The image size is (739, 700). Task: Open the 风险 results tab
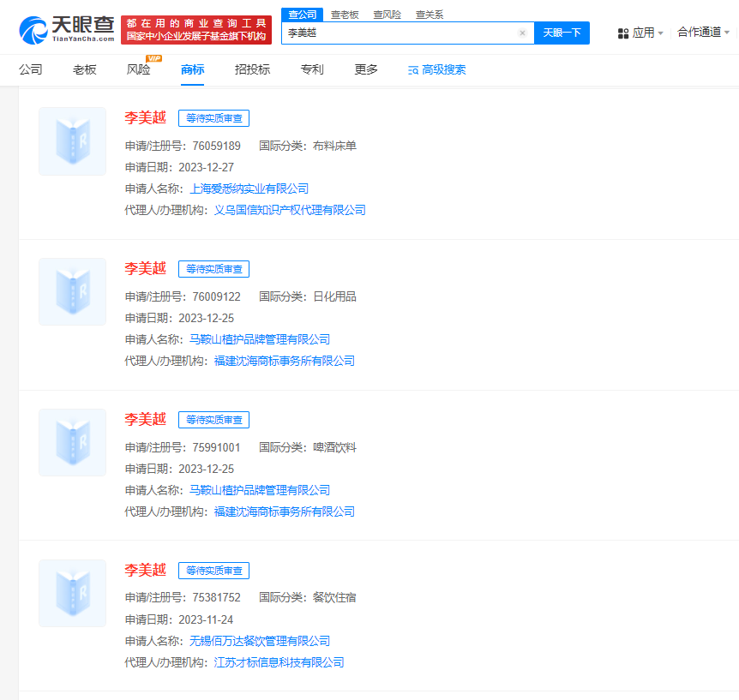[x=139, y=69]
